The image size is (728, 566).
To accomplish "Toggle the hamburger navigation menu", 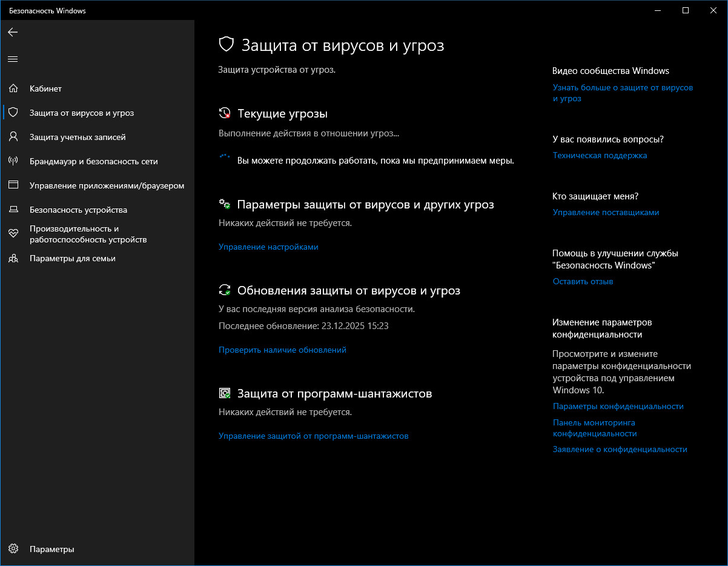I will click(13, 59).
